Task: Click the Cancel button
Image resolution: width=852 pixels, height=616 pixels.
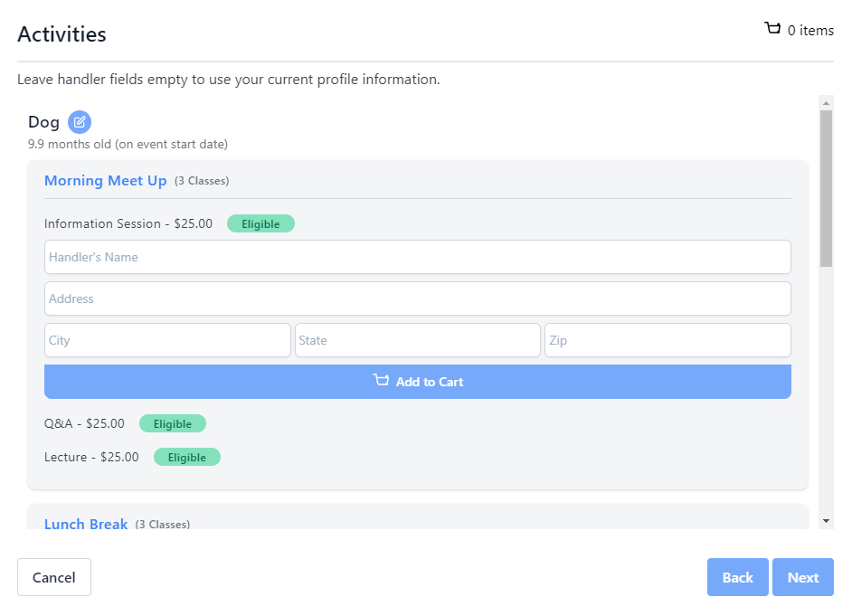Action: coord(54,577)
